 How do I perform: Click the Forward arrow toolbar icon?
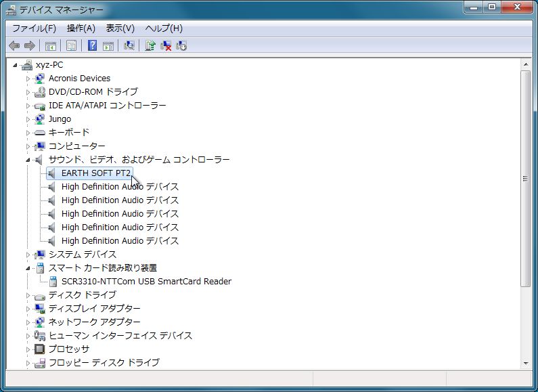pos(30,45)
